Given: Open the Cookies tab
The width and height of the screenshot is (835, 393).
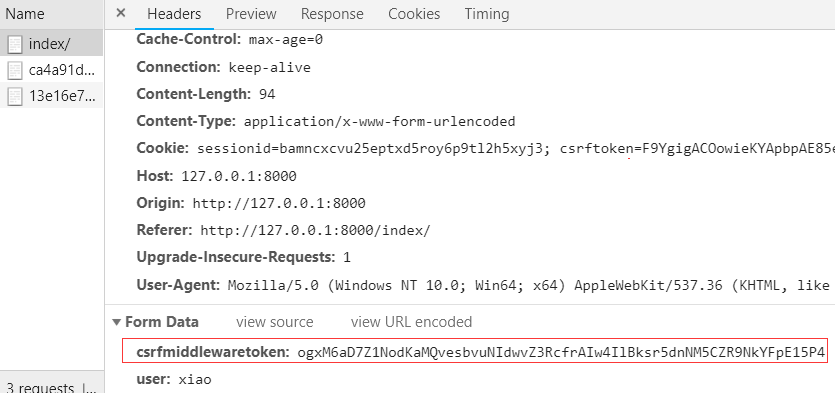Looking at the screenshot, I should [x=414, y=14].
